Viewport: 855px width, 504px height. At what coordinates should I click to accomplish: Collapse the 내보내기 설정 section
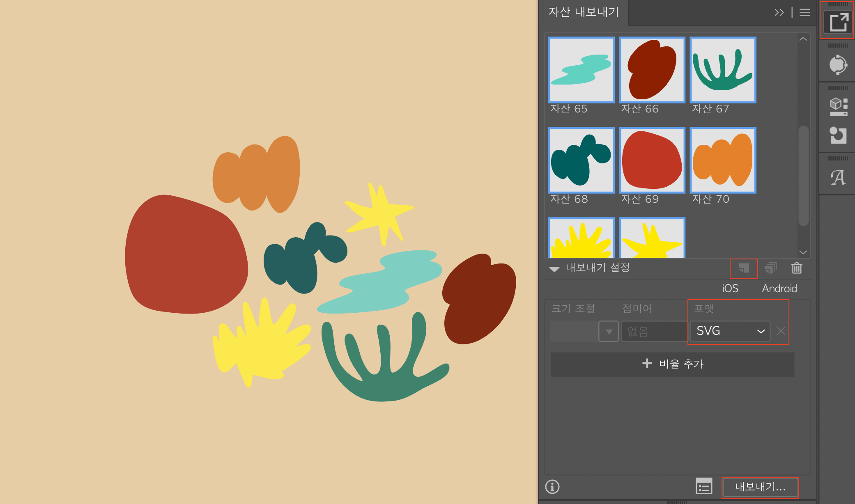pyautogui.click(x=554, y=269)
